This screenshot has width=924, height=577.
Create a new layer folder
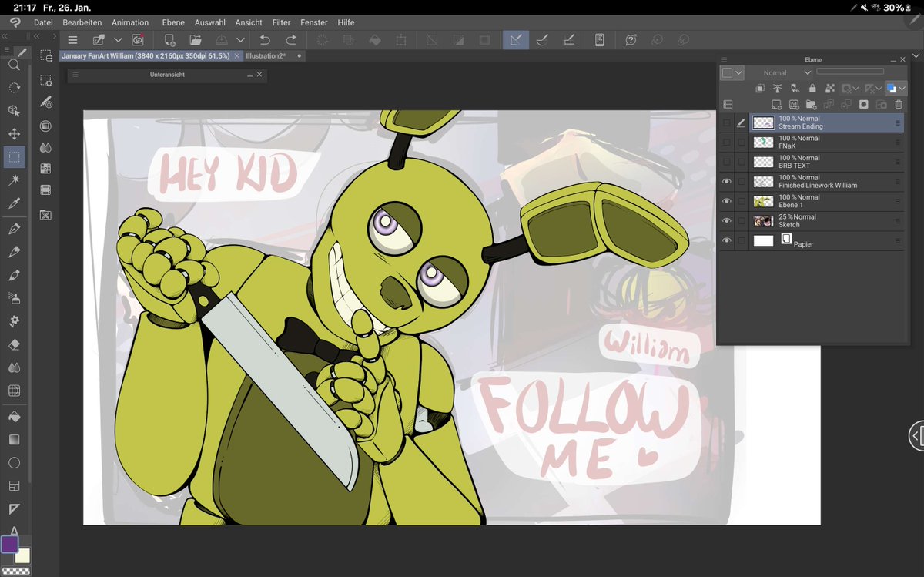point(811,103)
